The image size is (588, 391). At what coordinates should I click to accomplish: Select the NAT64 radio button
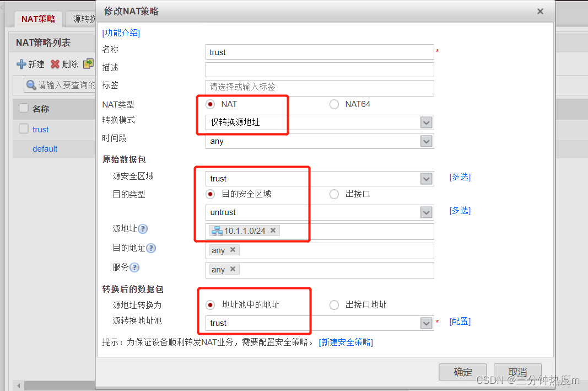(x=334, y=104)
